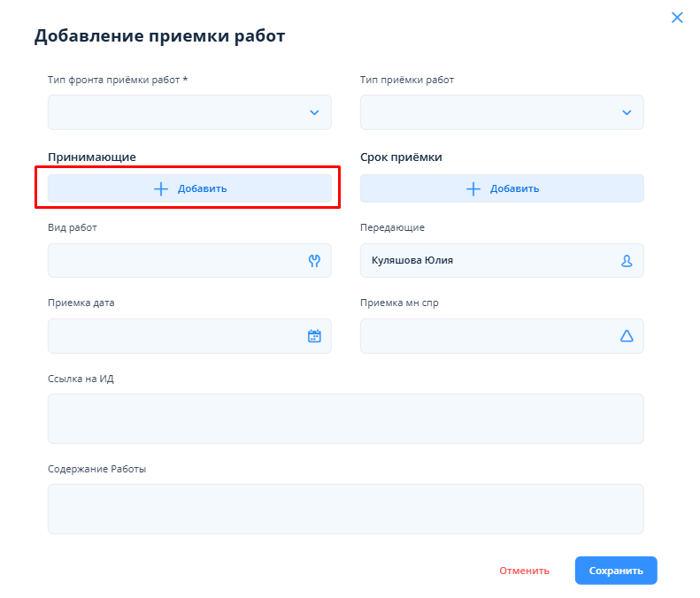Click the plus icon under Принимающие
700x598 pixels.
(x=161, y=188)
